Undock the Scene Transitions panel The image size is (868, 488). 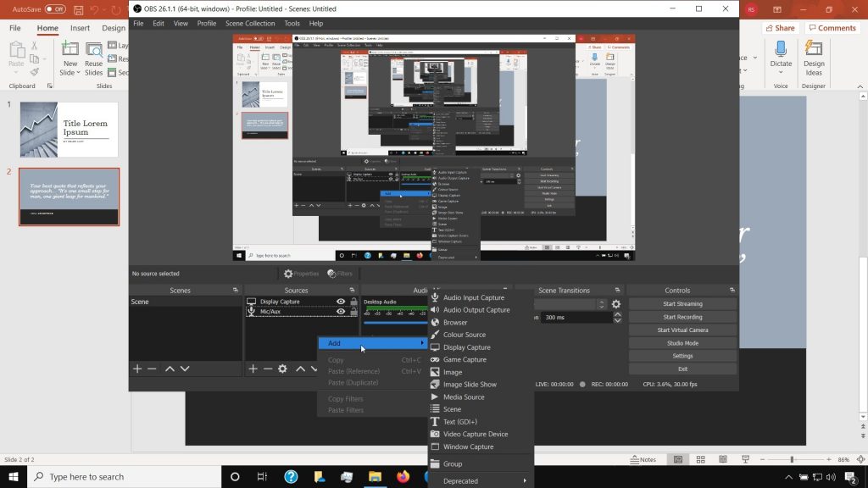617,290
